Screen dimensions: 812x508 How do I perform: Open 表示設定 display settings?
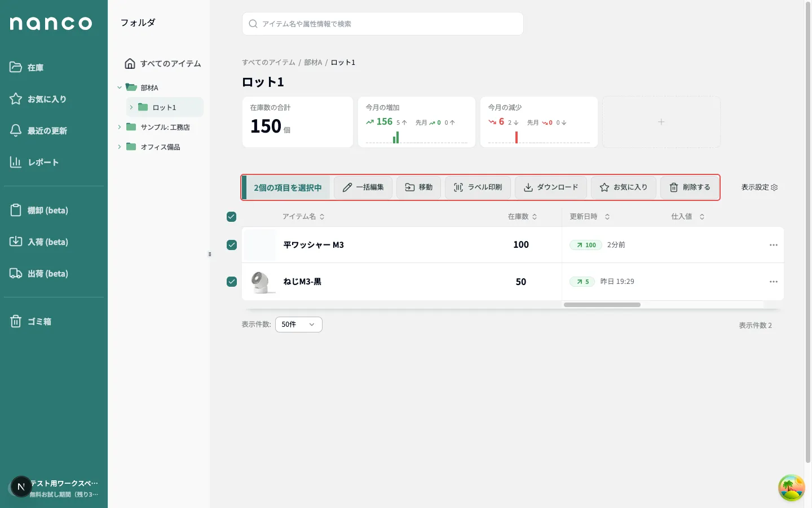(760, 187)
